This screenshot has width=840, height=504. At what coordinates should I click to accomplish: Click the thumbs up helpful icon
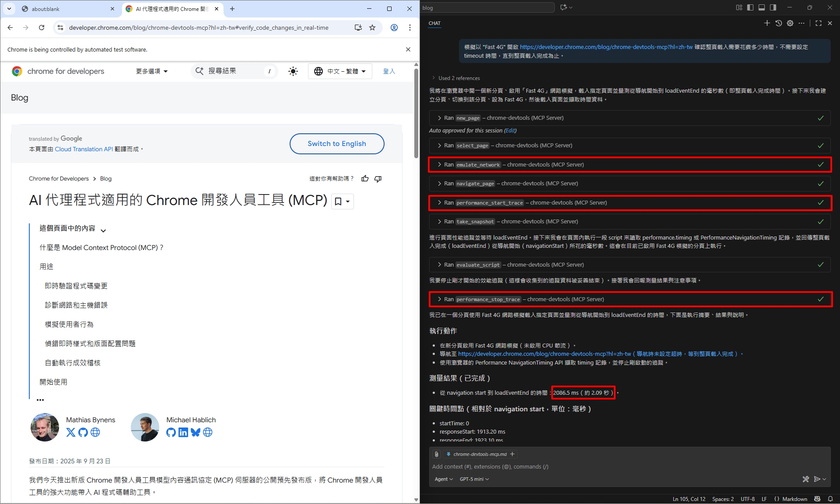[365, 178]
